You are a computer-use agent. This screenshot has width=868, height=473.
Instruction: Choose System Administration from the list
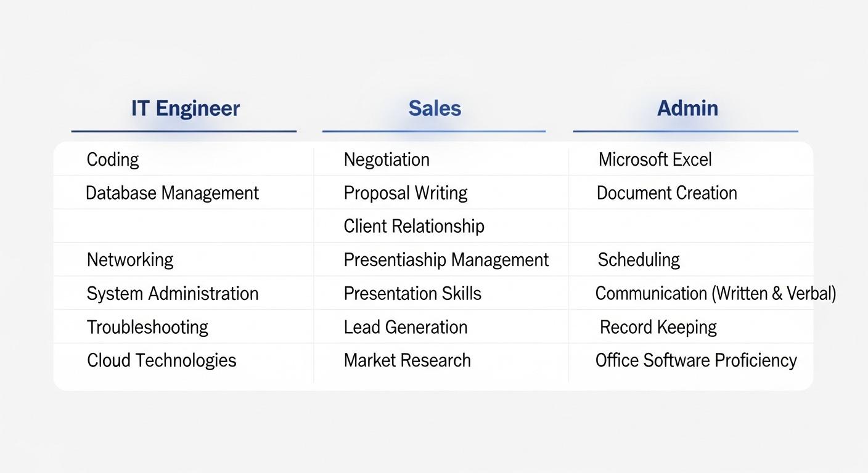pos(173,293)
